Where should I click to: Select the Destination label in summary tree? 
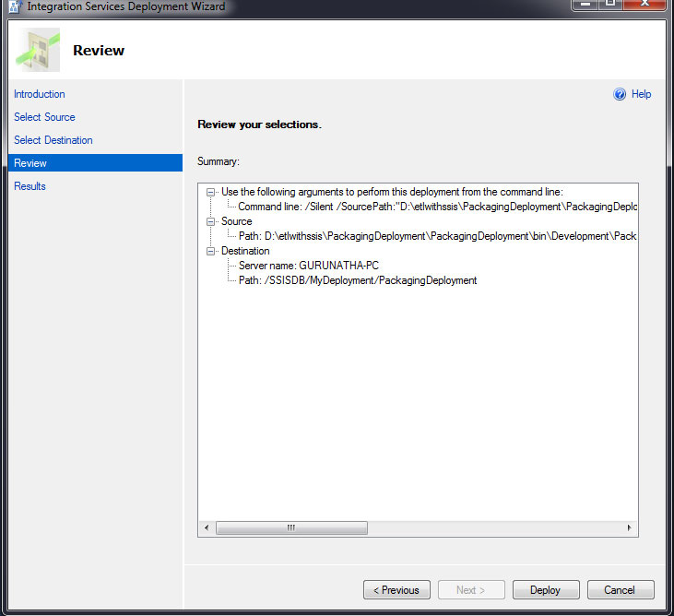click(x=245, y=251)
